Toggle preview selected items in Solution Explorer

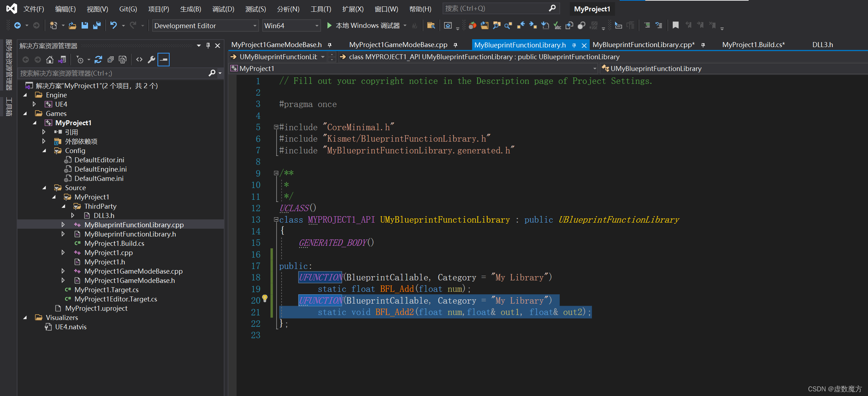click(164, 60)
